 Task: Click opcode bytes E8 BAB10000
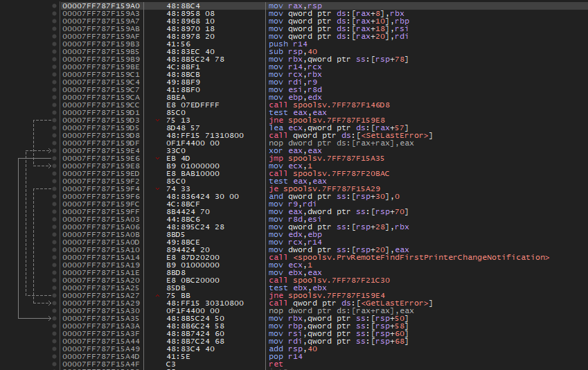(x=193, y=174)
